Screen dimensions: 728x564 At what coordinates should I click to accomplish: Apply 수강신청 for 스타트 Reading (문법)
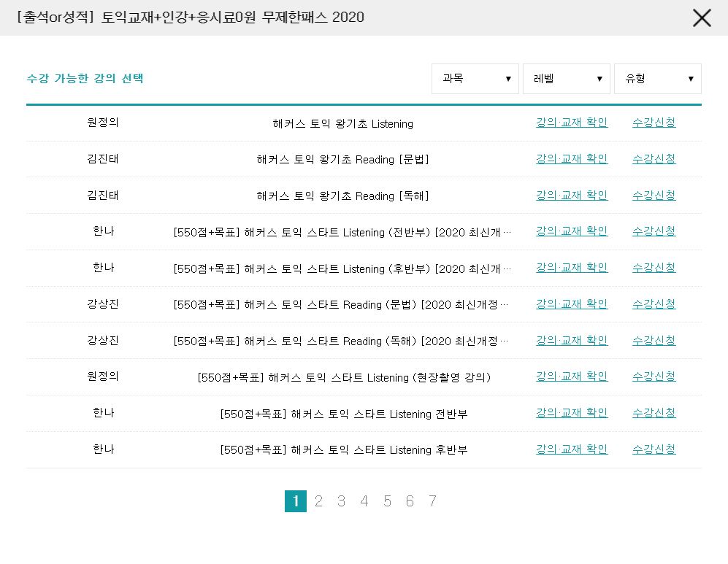point(654,304)
